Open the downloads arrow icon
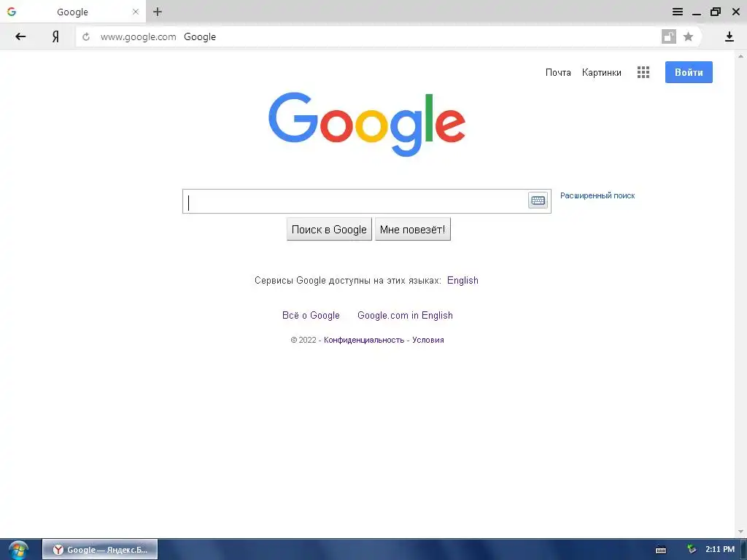Viewport: 747px width, 560px height. pyautogui.click(x=729, y=36)
